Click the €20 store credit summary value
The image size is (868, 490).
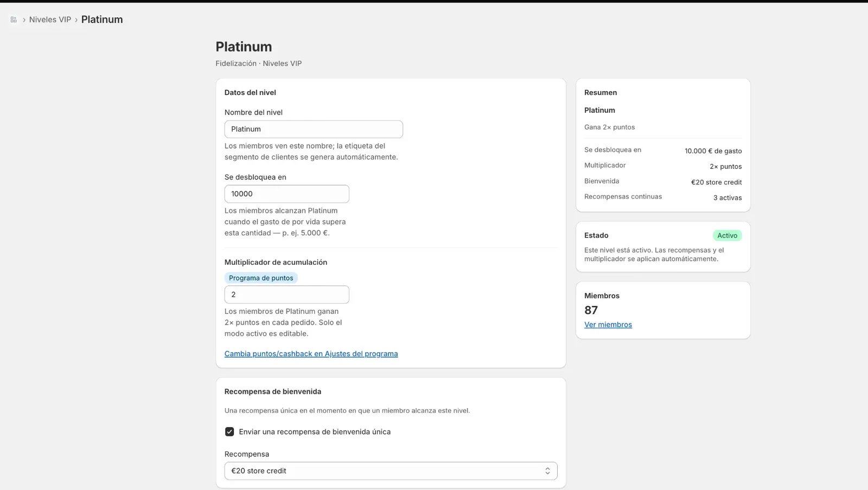pyautogui.click(x=716, y=182)
